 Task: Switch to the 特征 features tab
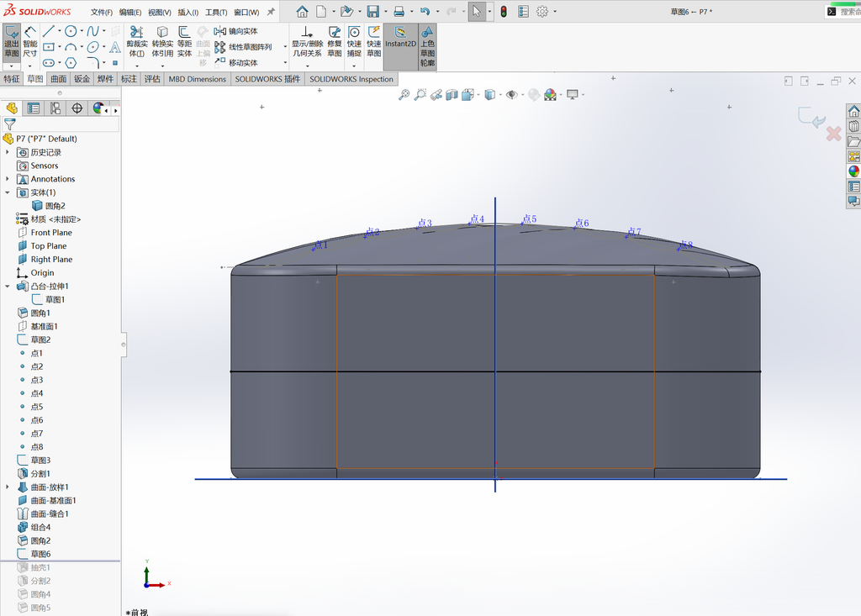point(12,79)
